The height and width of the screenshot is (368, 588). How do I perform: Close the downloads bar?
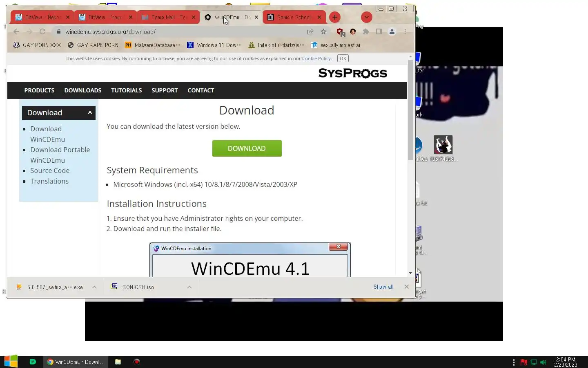407,287
